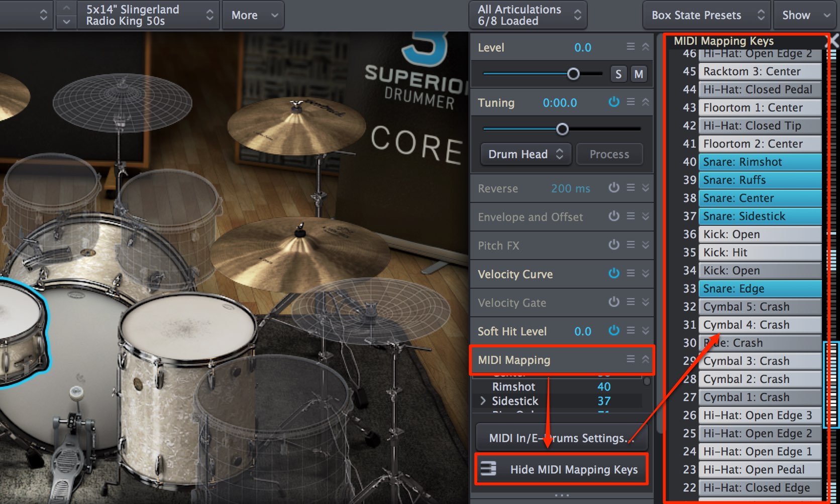This screenshot has height=504, width=840.
Task: Click the MIDI In/E-Drums Settings button
Action: (562, 438)
